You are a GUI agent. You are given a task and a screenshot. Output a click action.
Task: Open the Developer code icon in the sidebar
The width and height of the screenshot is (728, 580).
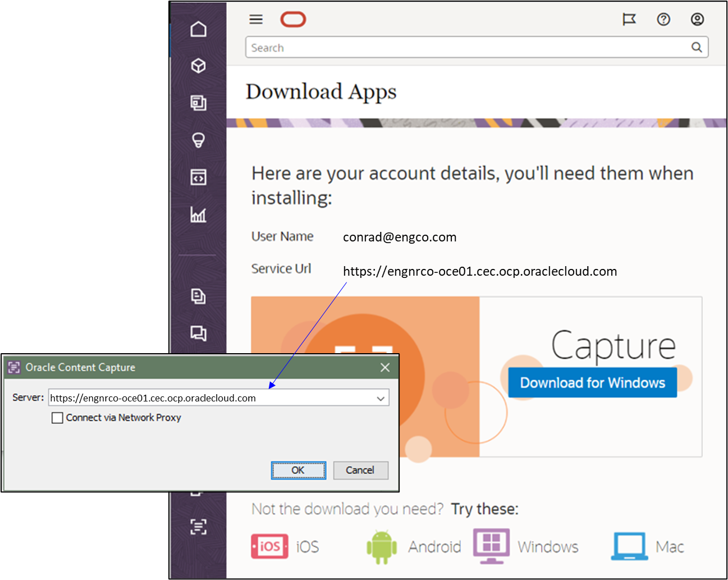coord(199,177)
